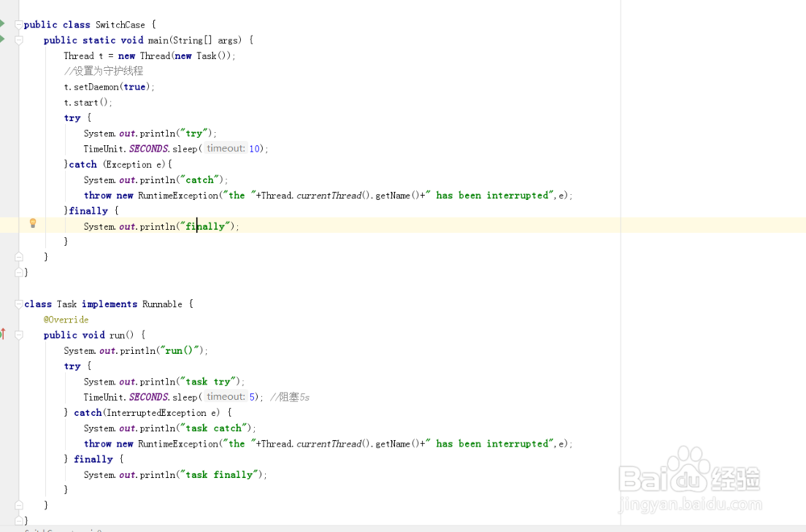Click the 'implements' keyword
Image resolution: width=806 pixels, height=532 pixels.
click(x=110, y=304)
